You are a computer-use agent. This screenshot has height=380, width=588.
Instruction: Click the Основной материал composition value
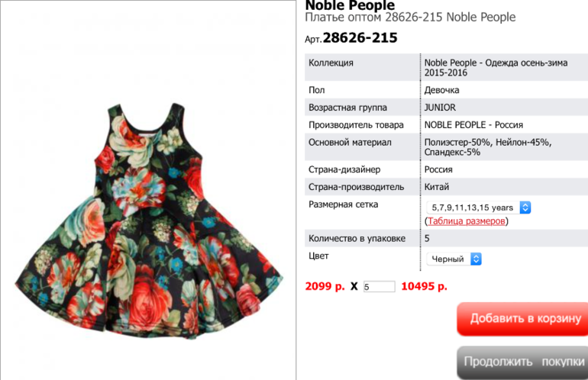point(487,147)
